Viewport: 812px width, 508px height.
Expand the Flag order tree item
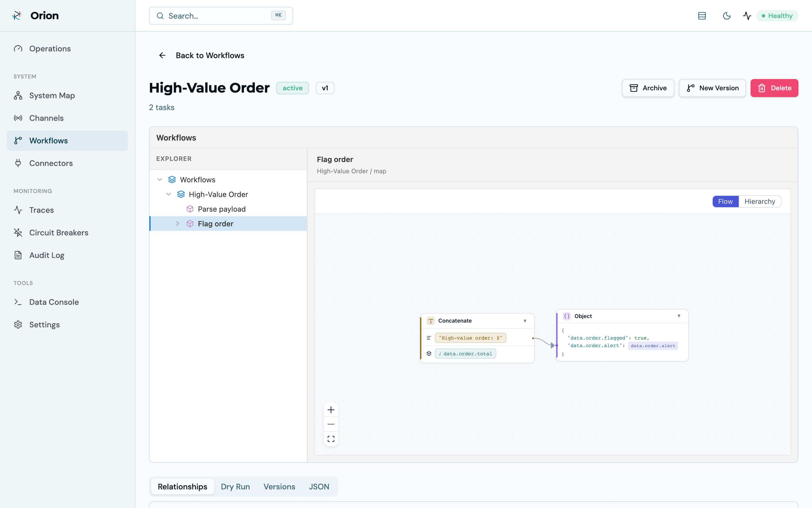(178, 224)
